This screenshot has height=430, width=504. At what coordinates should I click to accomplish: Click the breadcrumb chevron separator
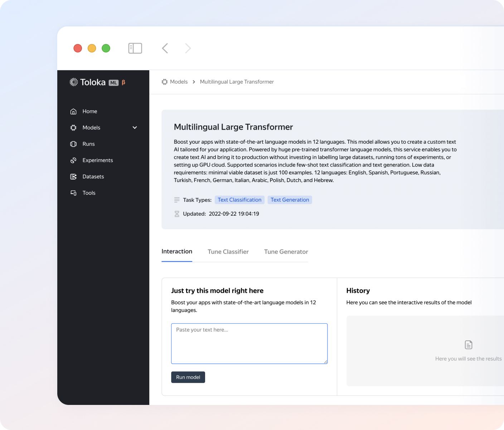click(194, 82)
